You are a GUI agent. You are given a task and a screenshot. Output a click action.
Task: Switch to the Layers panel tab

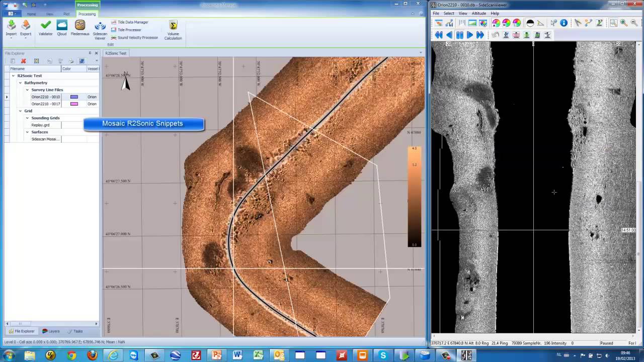tap(51, 331)
